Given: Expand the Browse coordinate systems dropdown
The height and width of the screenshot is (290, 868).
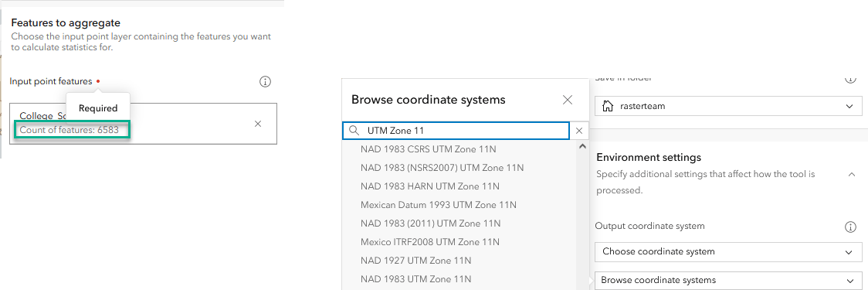Looking at the screenshot, I should click(x=728, y=280).
